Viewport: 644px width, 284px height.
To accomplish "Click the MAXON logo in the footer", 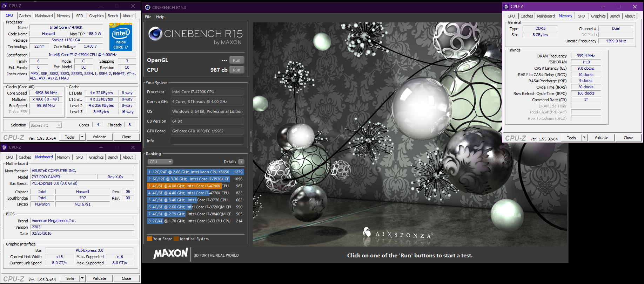I will 171,254.
